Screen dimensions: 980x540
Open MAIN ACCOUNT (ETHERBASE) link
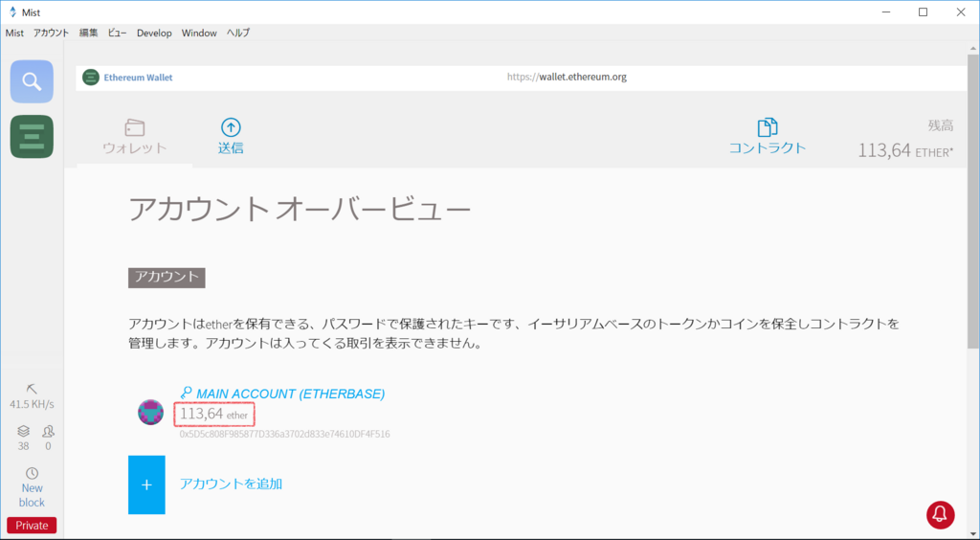click(291, 394)
